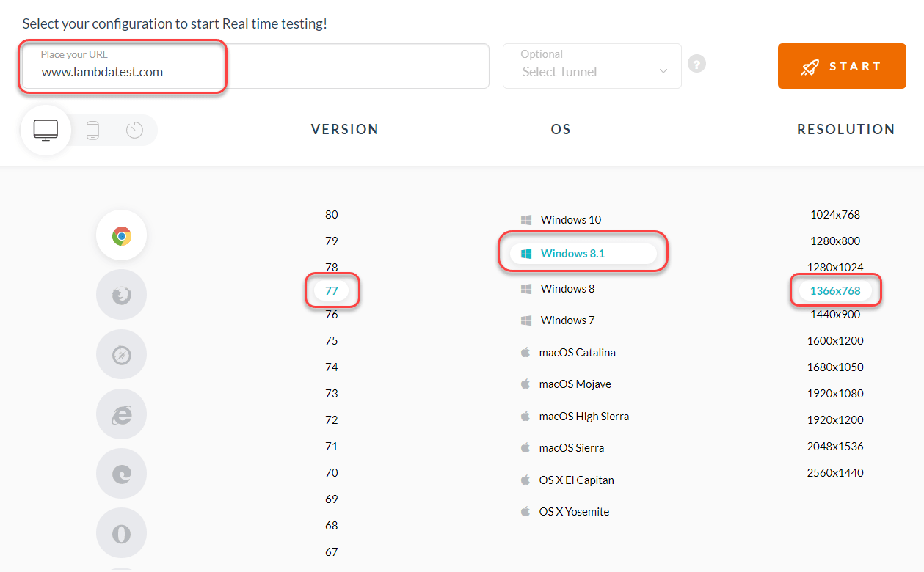Select the Chrome browser icon

pos(122,235)
